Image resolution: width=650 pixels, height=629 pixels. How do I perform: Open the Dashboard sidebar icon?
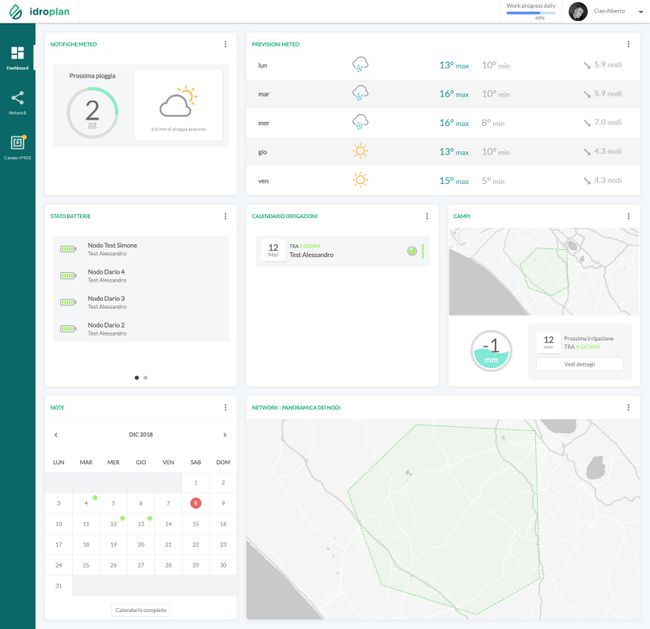coord(17,53)
